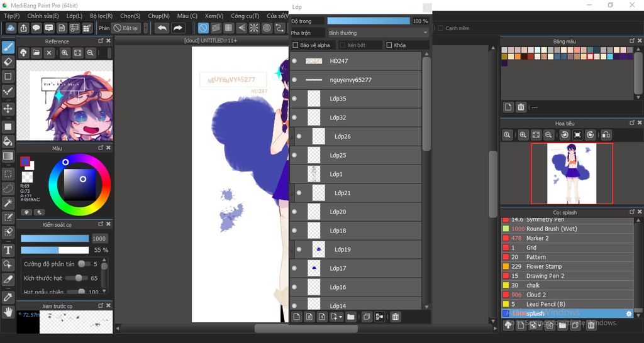Open splash brush settings gear
644x343 pixels.
tap(628, 313)
